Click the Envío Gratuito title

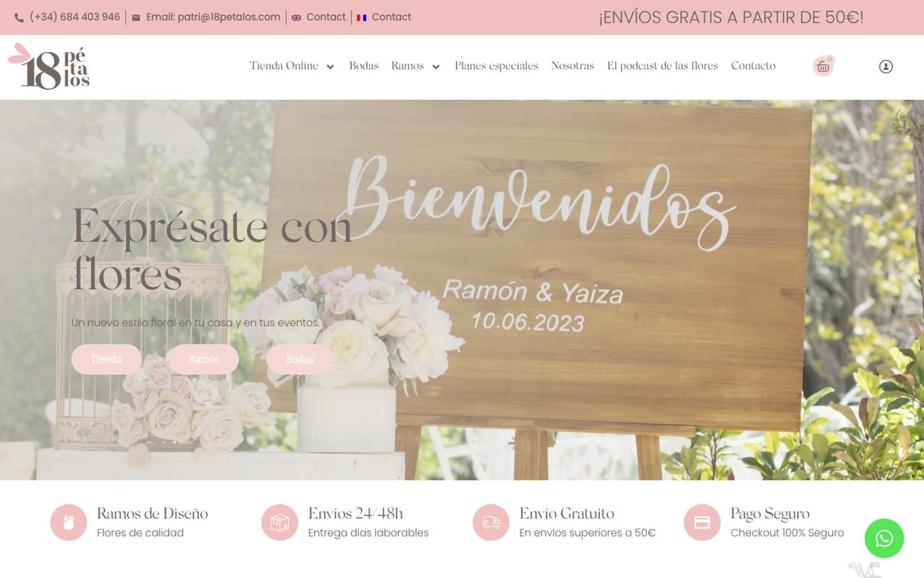[x=567, y=514]
